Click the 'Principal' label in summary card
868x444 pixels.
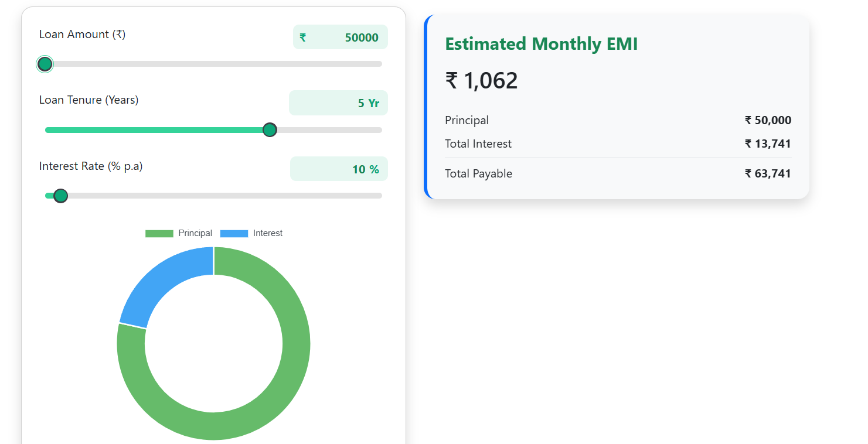pyautogui.click(x=467, y=120)
